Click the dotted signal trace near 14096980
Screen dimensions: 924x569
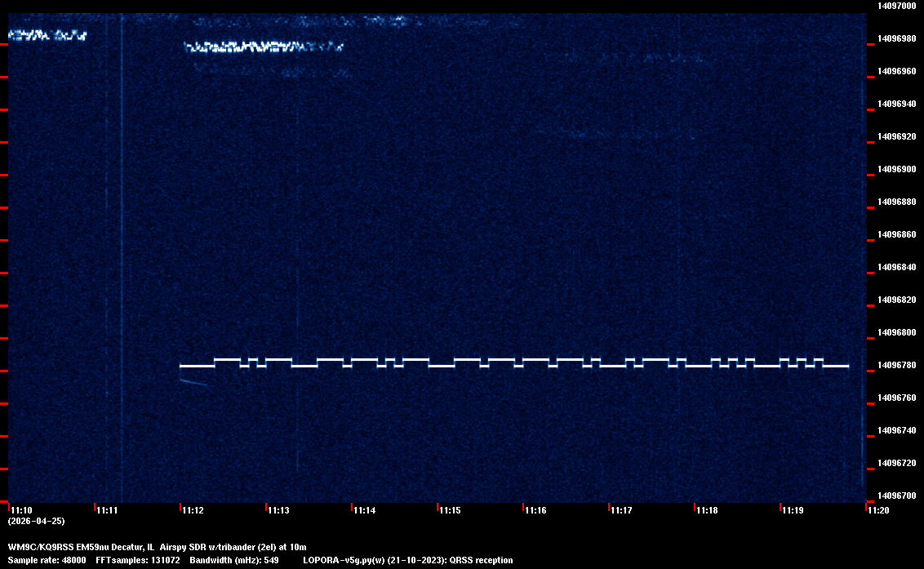point(263,47)
